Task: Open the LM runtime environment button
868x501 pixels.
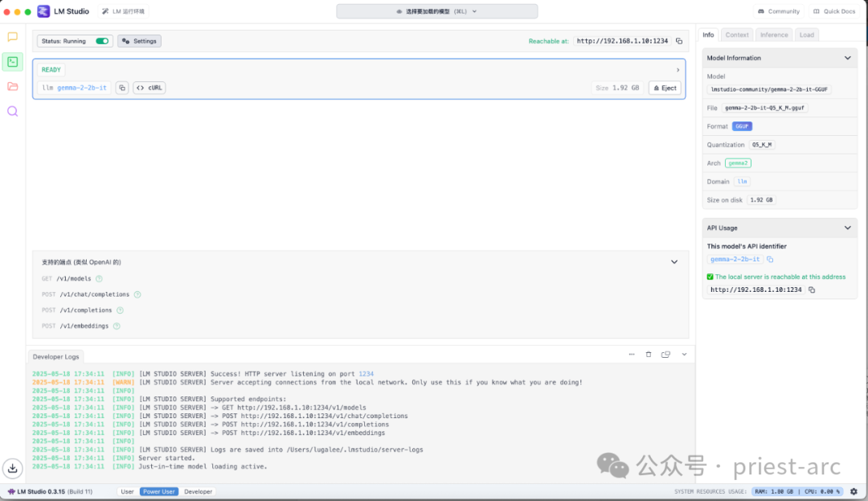Action: [x=124, y=11]
